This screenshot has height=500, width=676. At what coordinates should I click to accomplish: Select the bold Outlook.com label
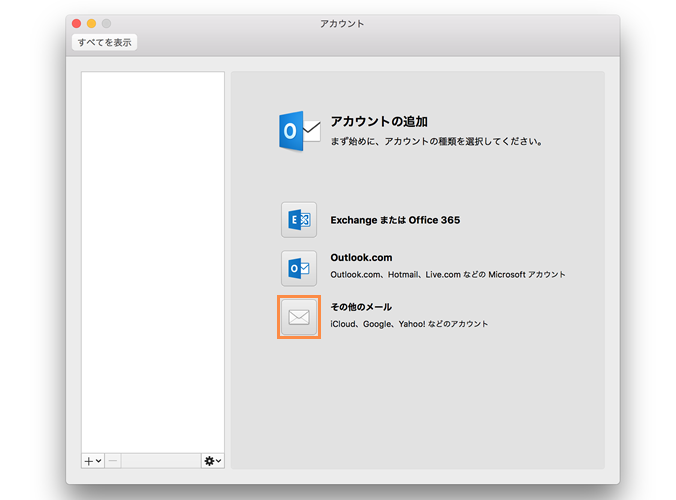362,258
